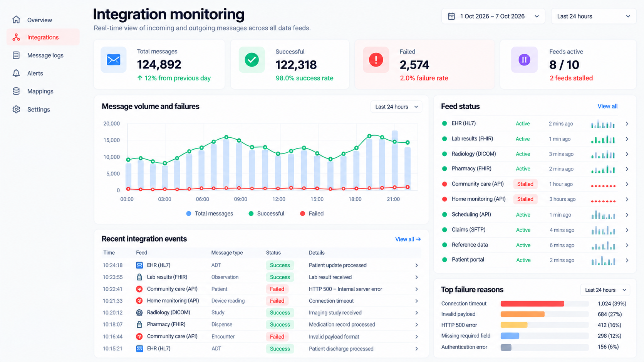The width and height of the screenshot is (644, 362).
Task: Click View all in Recent integration events
Action: click(x=408, y=239)
